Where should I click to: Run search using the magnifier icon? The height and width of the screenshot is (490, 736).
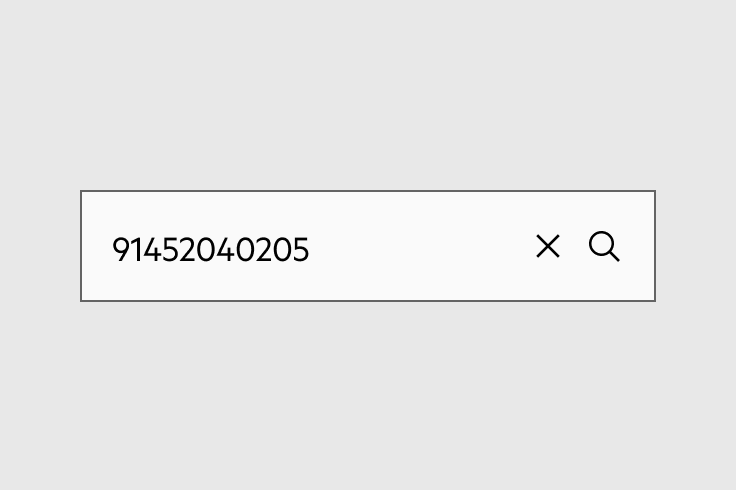pyautogui.click(x=604, y=246)
